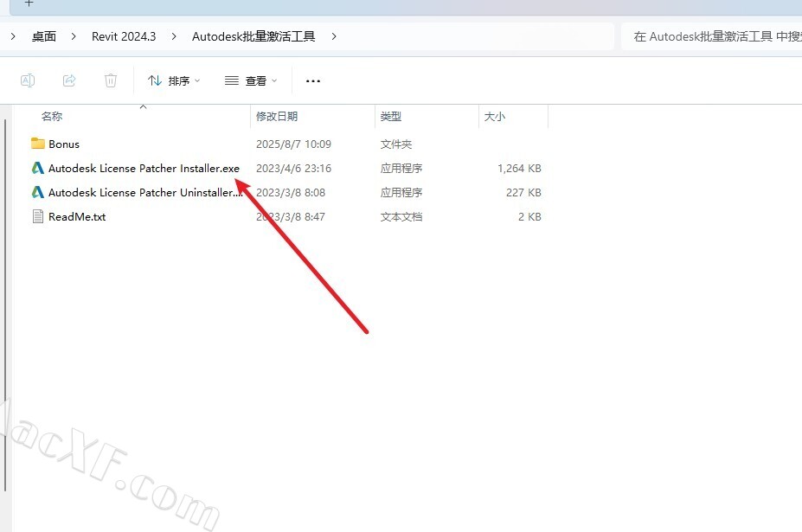The height and width of the screenshot is (532, 802).
Task: Click the date 2023/3/8 8:08
Action: (x=291, y=192)
